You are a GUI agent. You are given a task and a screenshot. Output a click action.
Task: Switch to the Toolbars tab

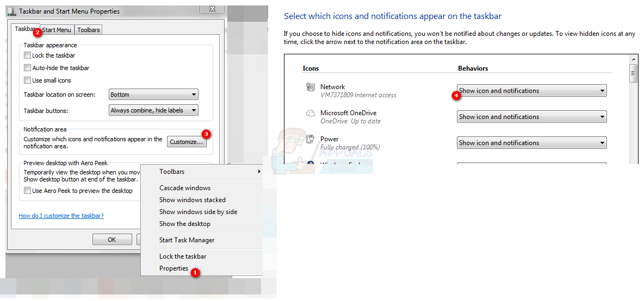[88, 30]
